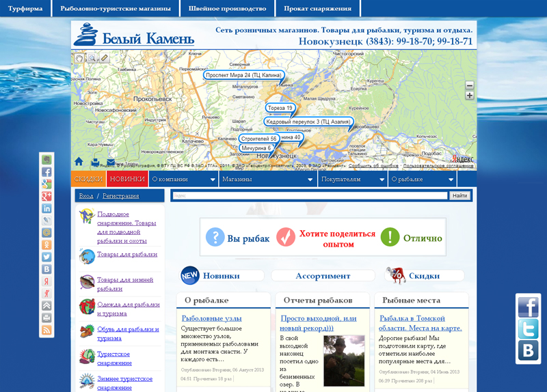
Task: Select the ruler measure tool on the map
Action: (105, 58)
